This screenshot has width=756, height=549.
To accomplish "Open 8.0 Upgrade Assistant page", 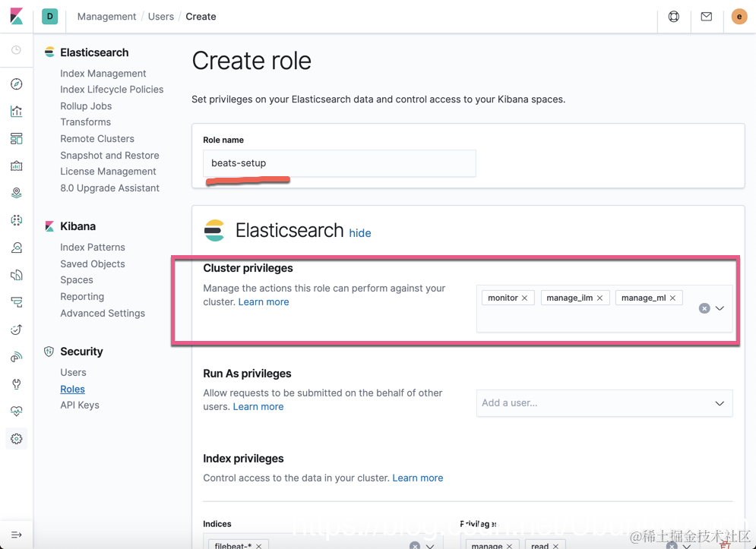I will click(109, 188).
